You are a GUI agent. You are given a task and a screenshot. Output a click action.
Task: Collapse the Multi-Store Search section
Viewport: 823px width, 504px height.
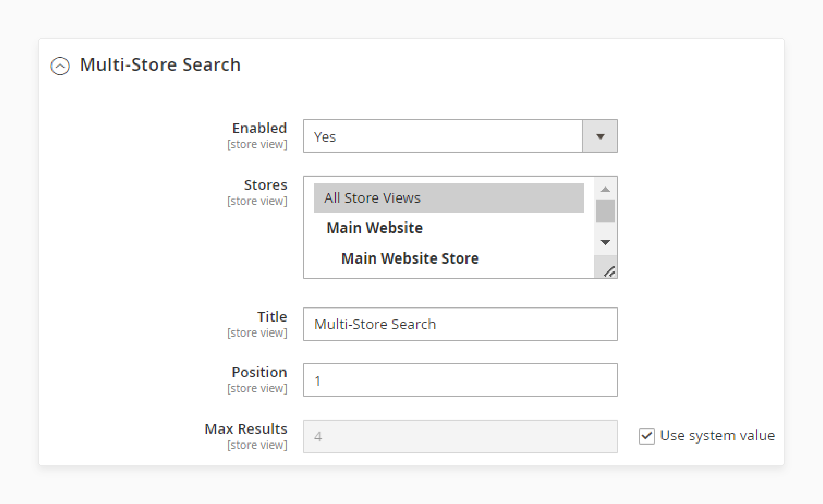(x=60, y=66)
